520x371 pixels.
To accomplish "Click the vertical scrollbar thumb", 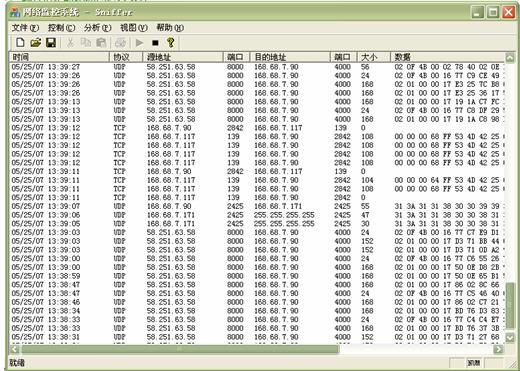I will click(510, 306).
